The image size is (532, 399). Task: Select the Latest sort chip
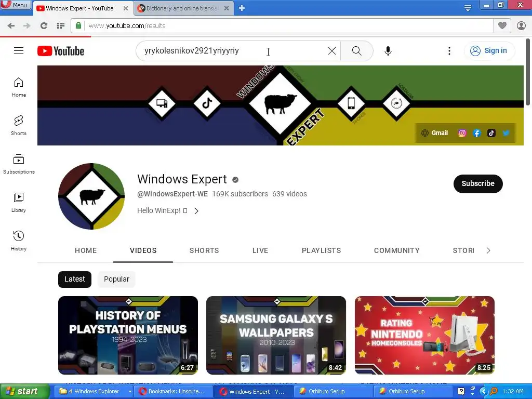(x=75, y=279)
